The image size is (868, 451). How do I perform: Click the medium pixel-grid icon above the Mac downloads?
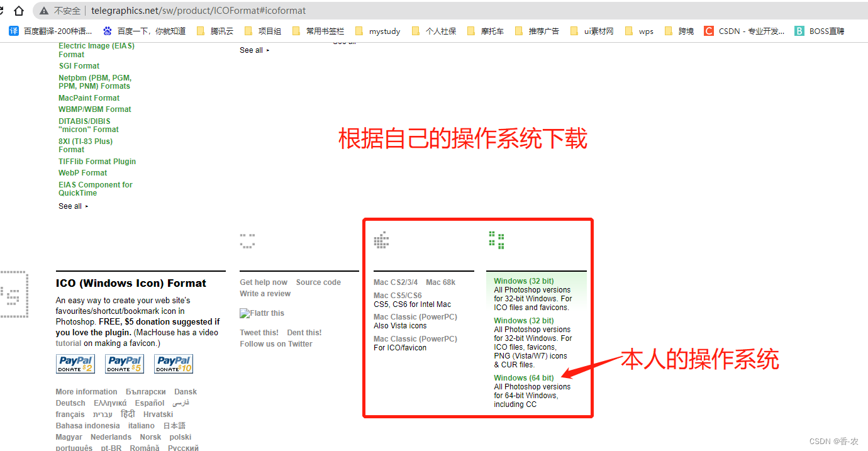(381, 239)
